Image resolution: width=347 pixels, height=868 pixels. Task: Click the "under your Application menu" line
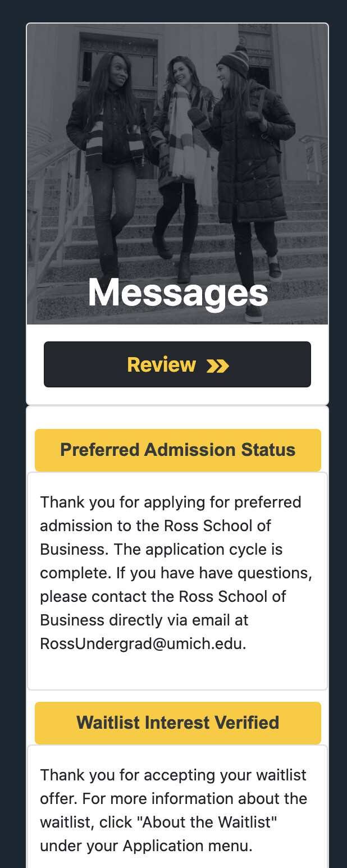(146, 846)
